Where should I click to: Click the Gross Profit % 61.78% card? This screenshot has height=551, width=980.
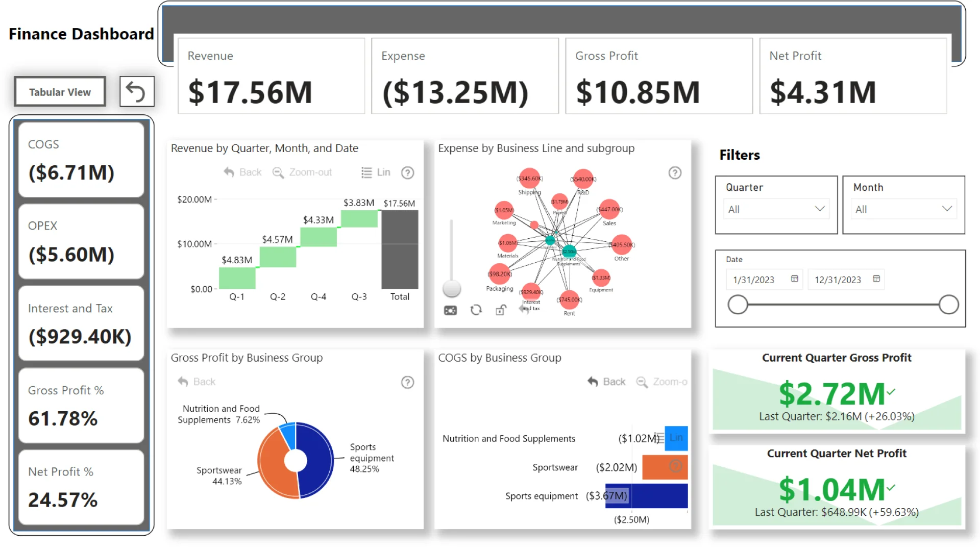81,405
